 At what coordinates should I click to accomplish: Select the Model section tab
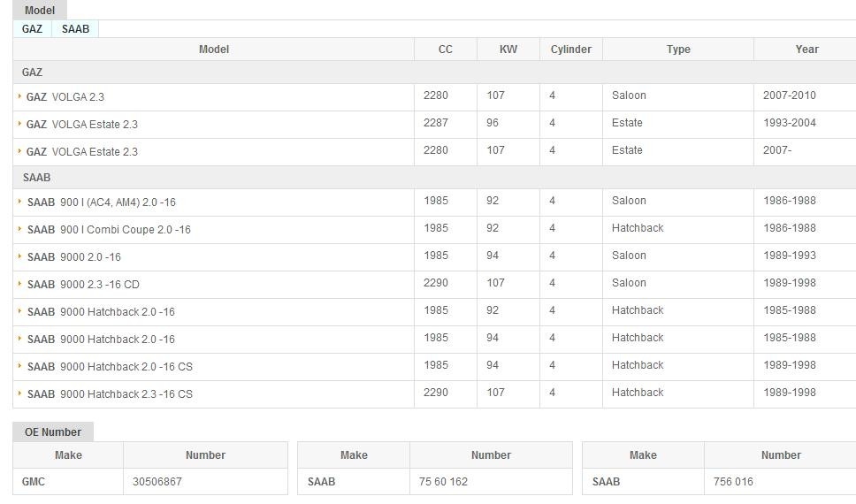39,11
